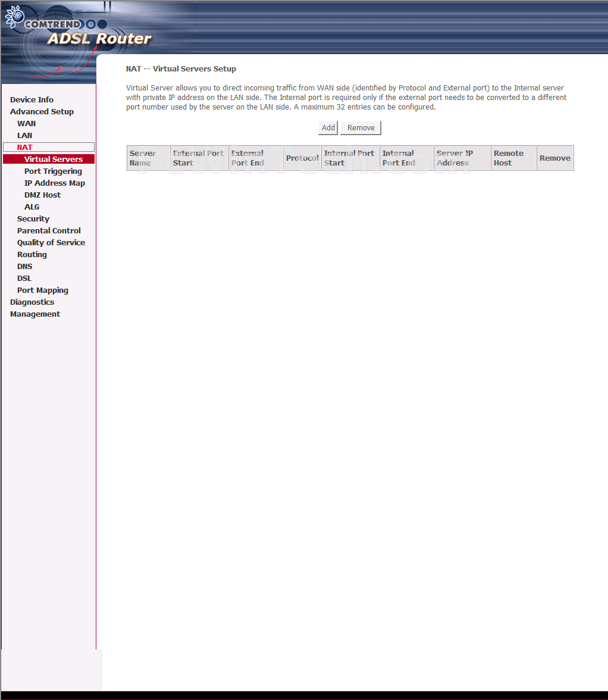Go to IP Address Map
The width and height of the screenshot is (608, 700).
pyautogui.click(x=54, y=183)
